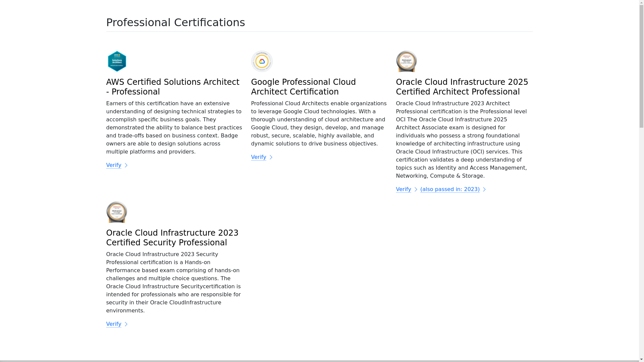Click the Oracle Security certification description paragraph
This screenshot has width=644, height=362.
pyautogui.click(x=174, y=283)
